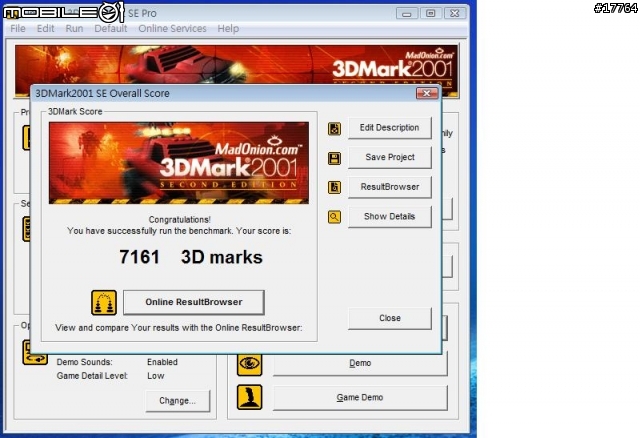Click the 7161 score value

pos(140,257)
